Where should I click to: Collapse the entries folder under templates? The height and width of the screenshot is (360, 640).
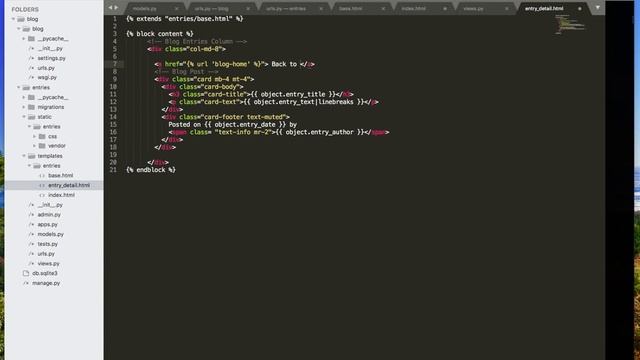tap(29, 166)
